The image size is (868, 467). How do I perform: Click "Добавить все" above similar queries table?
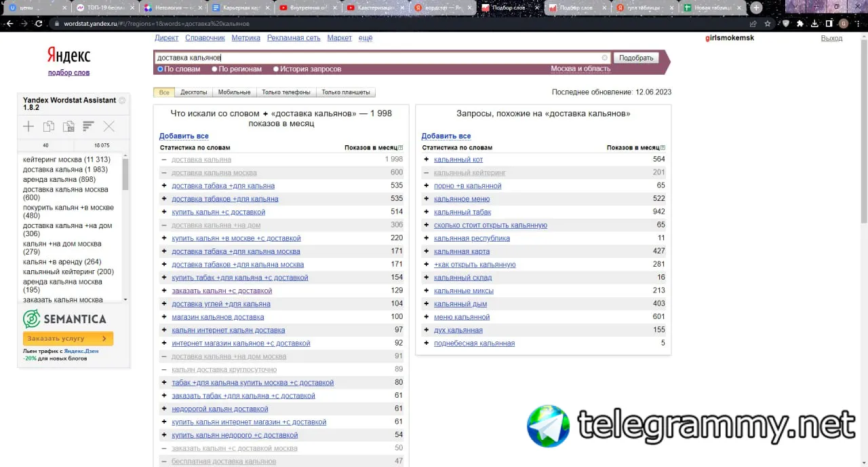tap(446, 136)
